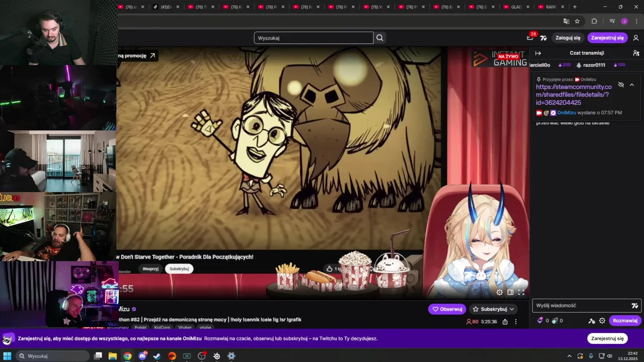
Task: Click the Twitch search magnifier button
Action: pos(380,38)
